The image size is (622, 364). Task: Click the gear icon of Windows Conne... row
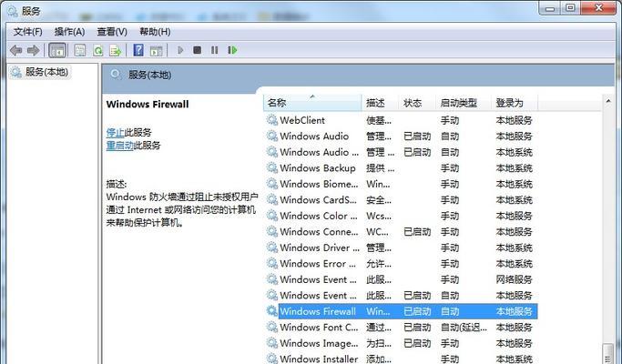(272, 231)
